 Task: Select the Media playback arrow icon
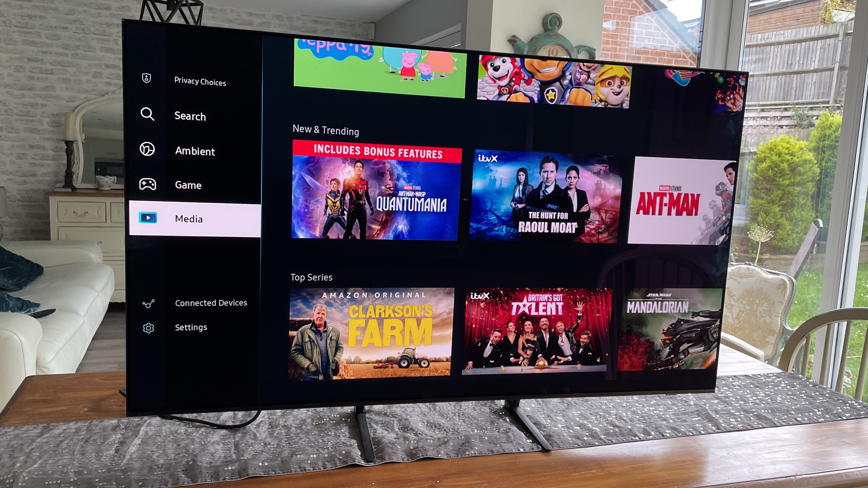(148, 218)
